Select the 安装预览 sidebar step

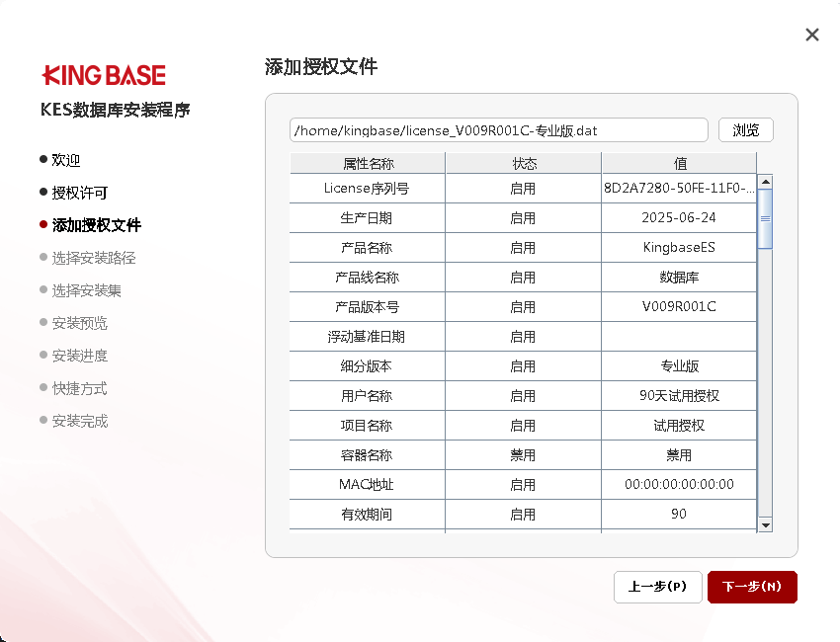[80, 323]
